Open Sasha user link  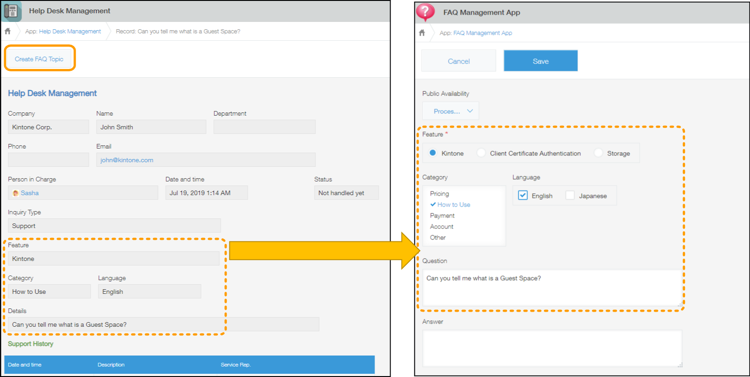[30, 193]
